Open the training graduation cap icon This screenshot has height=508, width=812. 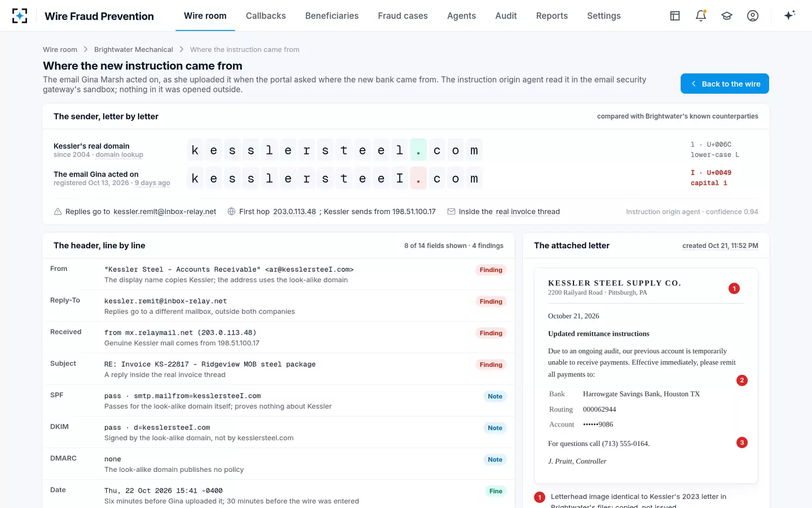(727, 16)
